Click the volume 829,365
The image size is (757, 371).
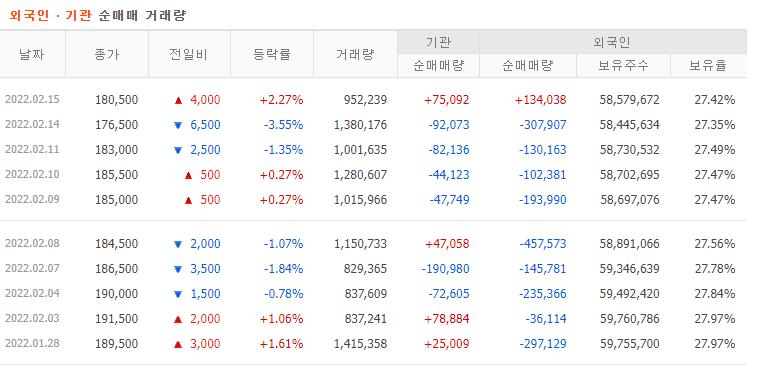[x=365, y=269]
